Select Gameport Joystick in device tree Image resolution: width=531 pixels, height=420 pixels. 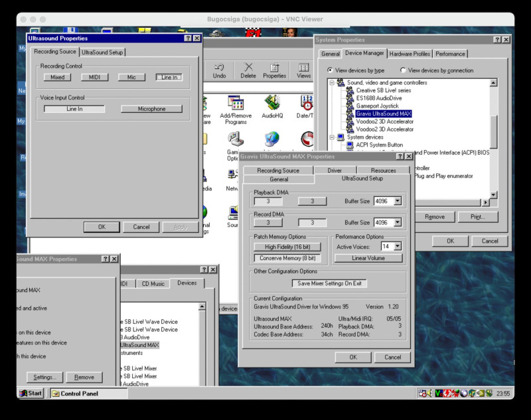[377, 106]
